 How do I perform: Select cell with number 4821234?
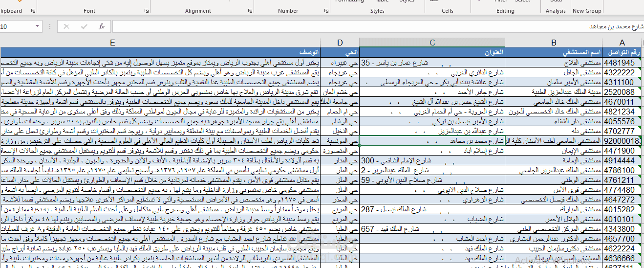click(622, 112)
